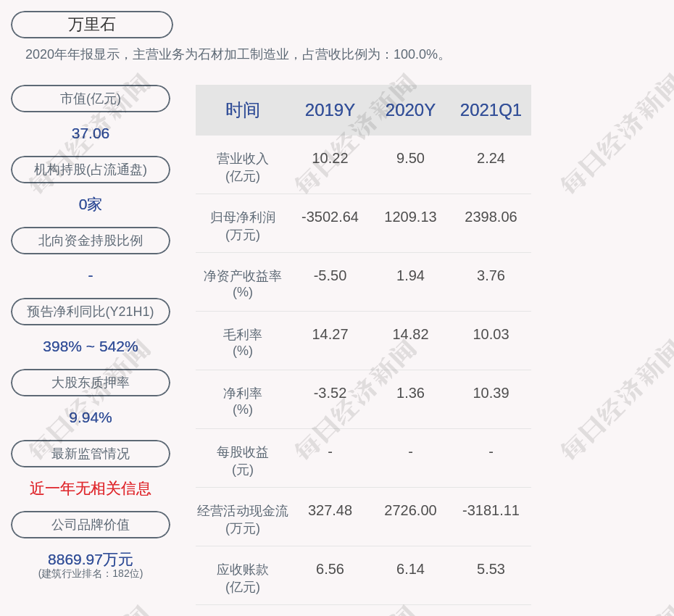Image resolution: width=674 pixels, height=616 pixels.
Task: Select cash flow value 2726.00
Action: 410,510
